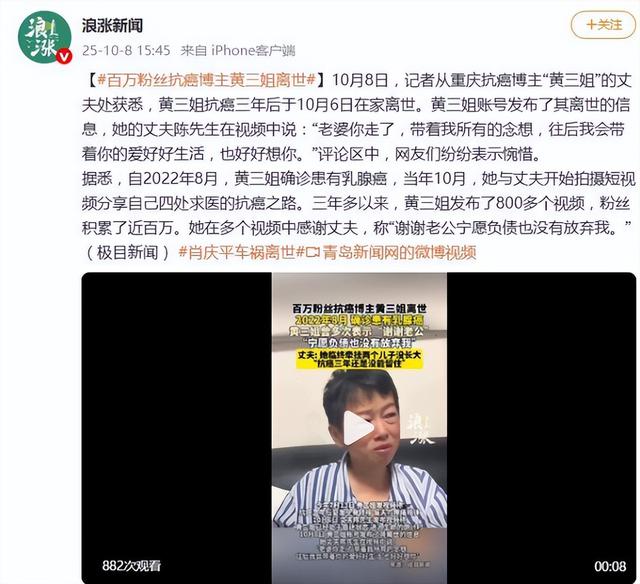
Task: Open hashtag #百万粉丝抗癌博主黄三姐离世#
Action: point(207,80)
